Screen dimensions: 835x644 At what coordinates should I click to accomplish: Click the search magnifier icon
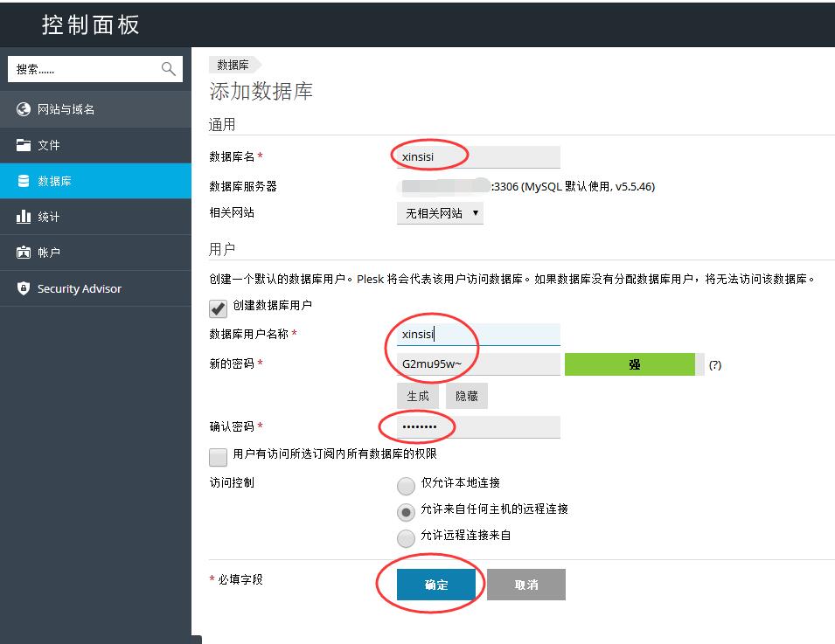(168, 69)
